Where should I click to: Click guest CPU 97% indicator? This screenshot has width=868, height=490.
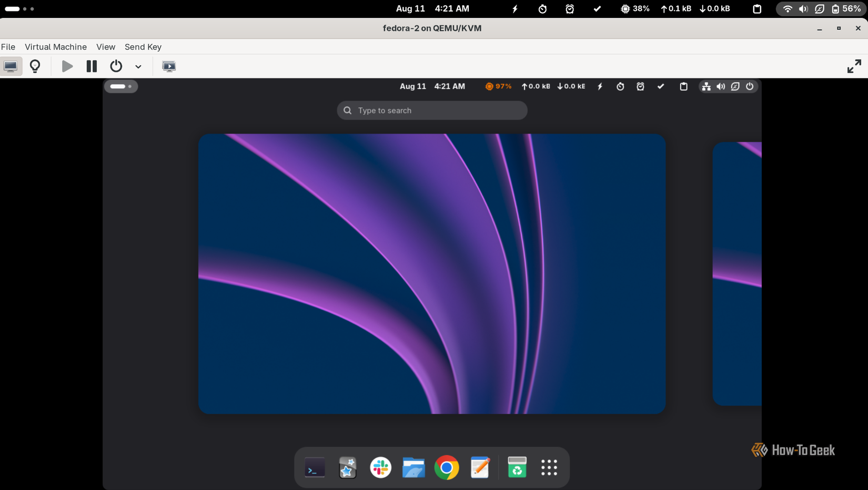[498, 86]
